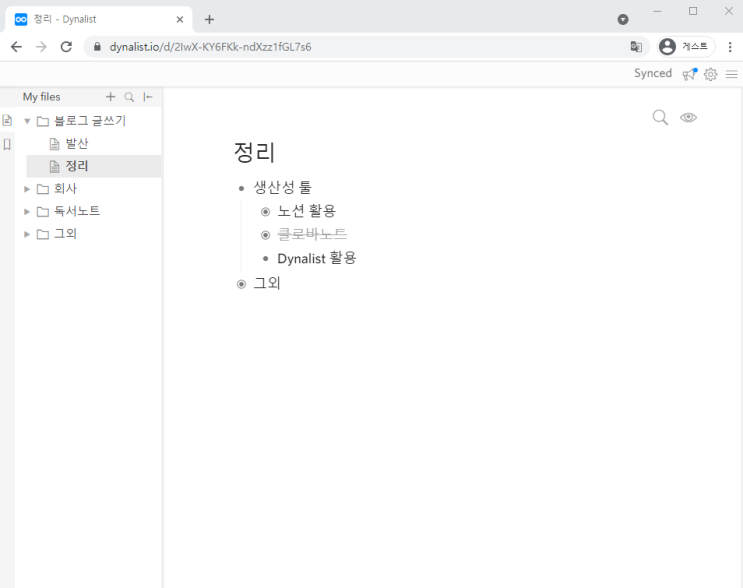Collapse the file pane with the sidebar arrow icon

(x=148, y=97)
